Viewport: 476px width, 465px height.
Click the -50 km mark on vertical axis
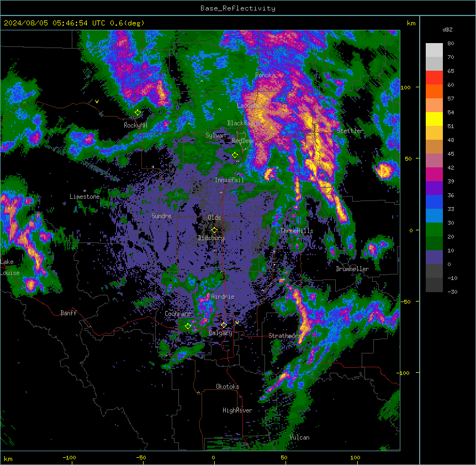tap(405, 302)
